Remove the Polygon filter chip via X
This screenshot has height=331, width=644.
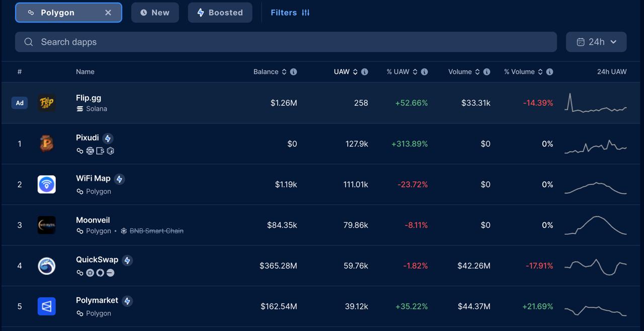click(108, 13)
